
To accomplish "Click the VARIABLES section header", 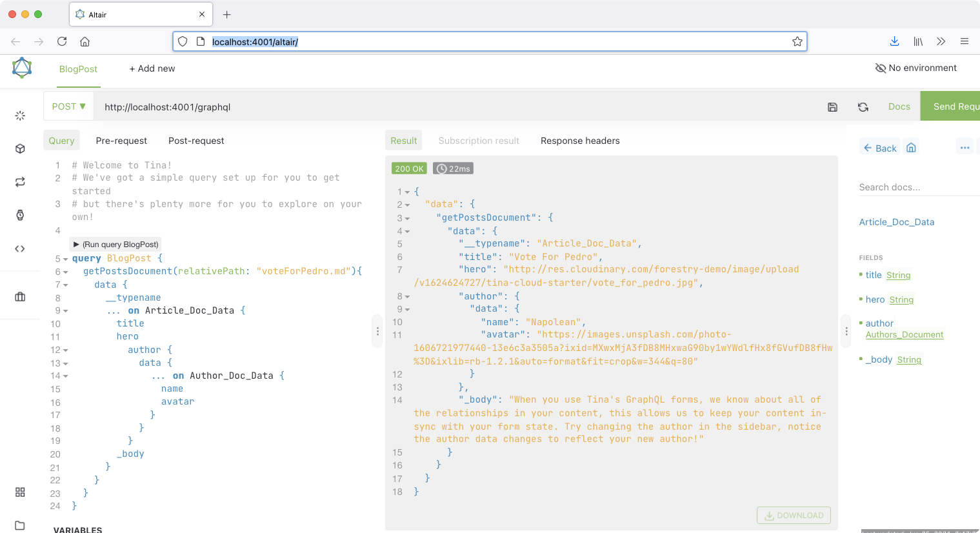I will (x=78, y=530).
